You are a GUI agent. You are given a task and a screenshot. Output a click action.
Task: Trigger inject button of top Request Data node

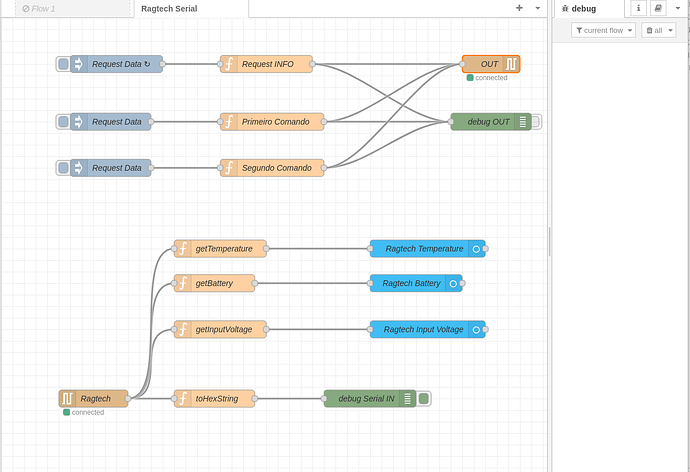click(63, 64)
